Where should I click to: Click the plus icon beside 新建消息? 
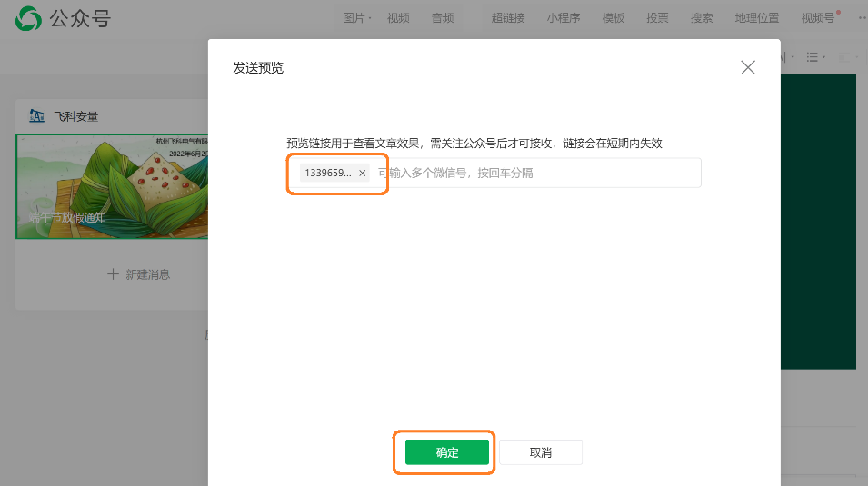tap(113, 274)
